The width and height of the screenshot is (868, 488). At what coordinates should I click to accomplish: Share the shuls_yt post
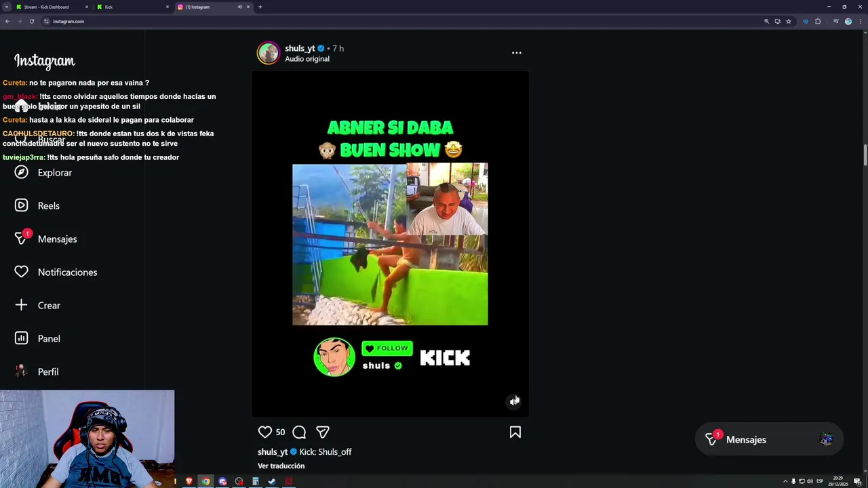[323, 432]
